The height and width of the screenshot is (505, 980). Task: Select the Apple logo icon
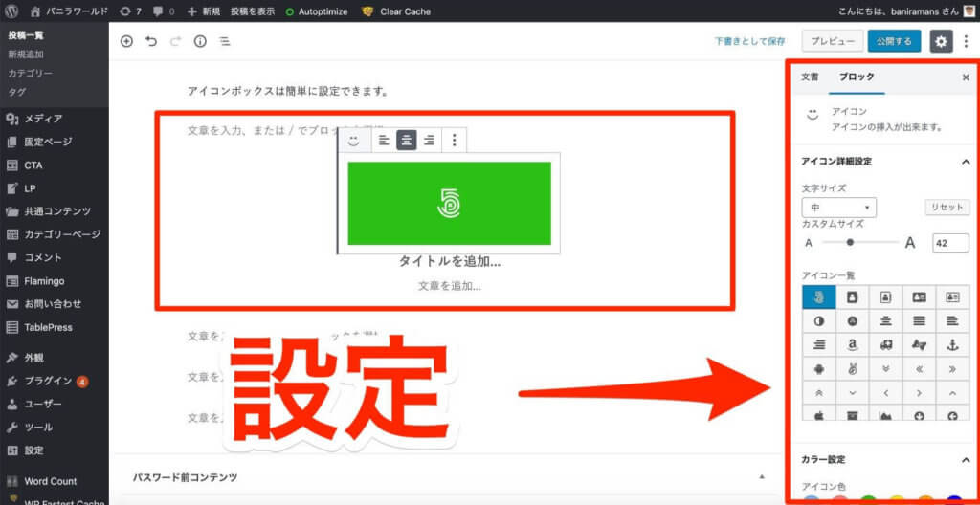point(819,414)
